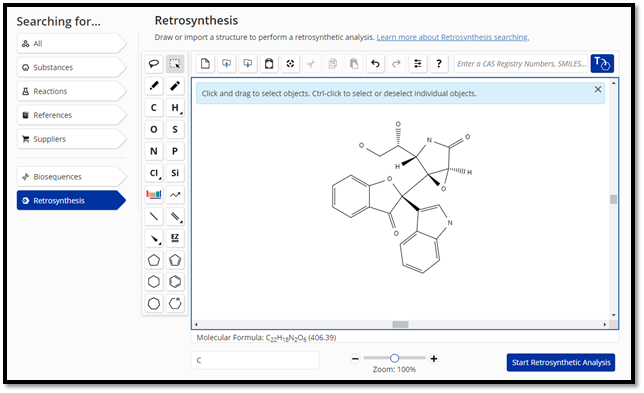Select the lasso selection tool
The height and width of the screenshot is (393, 644).
tap(154, 64)
